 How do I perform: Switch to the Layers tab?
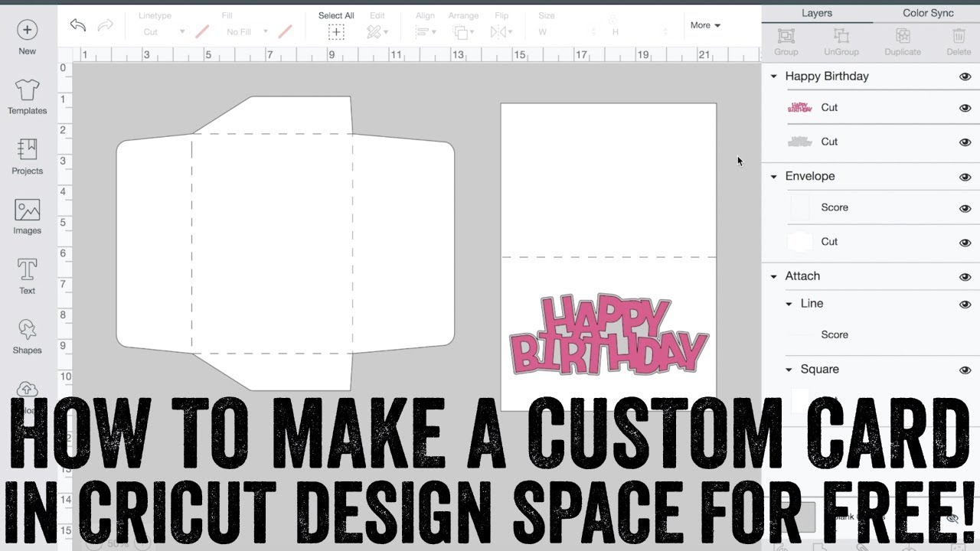coord(817,13)
